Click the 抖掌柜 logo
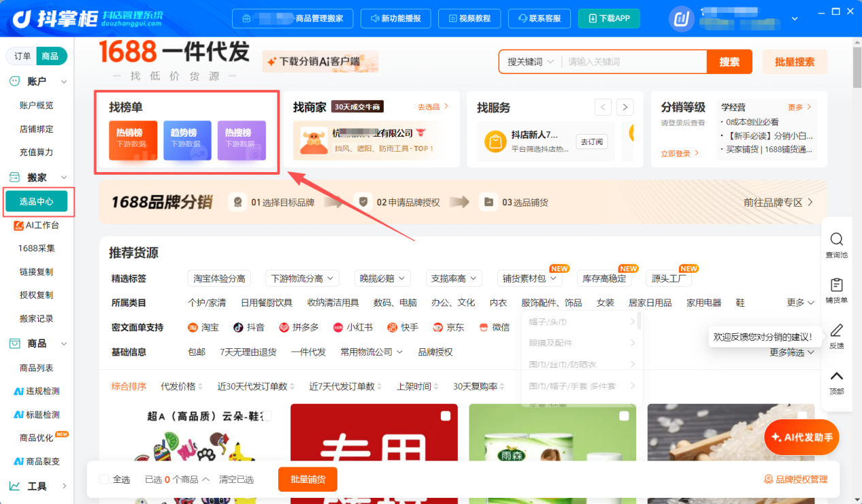The image size is (862, 504). pyautogui.click(x=56, y=18)
